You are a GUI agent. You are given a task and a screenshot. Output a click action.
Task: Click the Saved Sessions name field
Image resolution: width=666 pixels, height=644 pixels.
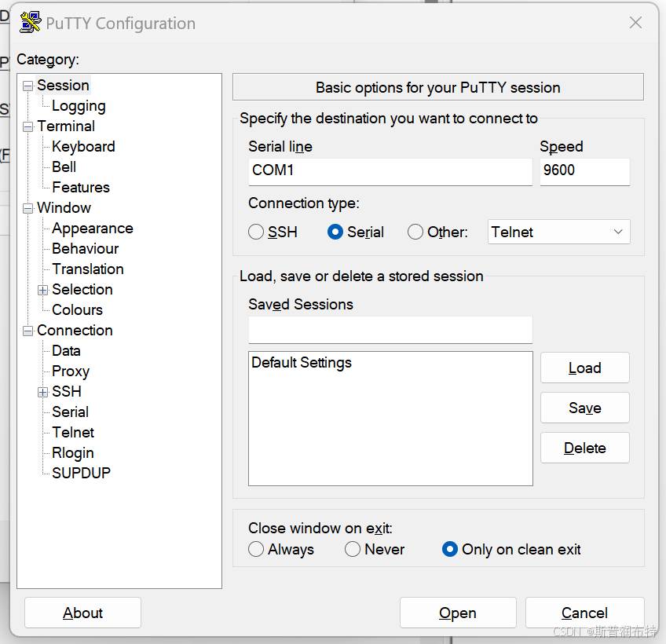(390, 329)
